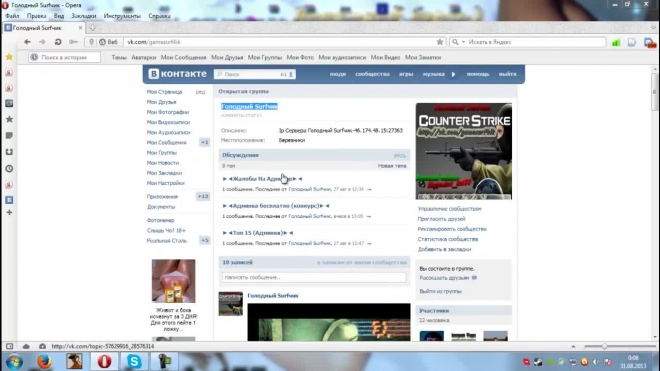Open the Counter Strike group avatar image

coord(464,151)
